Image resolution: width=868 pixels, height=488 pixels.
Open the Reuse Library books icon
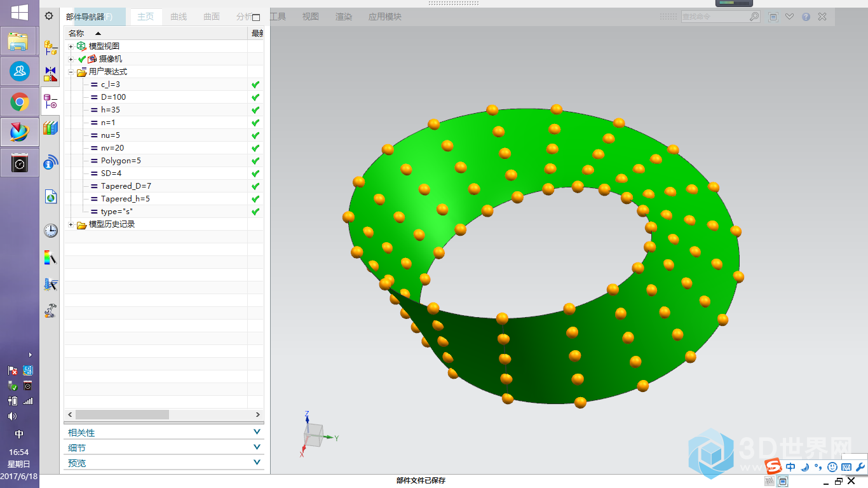click(51, 128)
